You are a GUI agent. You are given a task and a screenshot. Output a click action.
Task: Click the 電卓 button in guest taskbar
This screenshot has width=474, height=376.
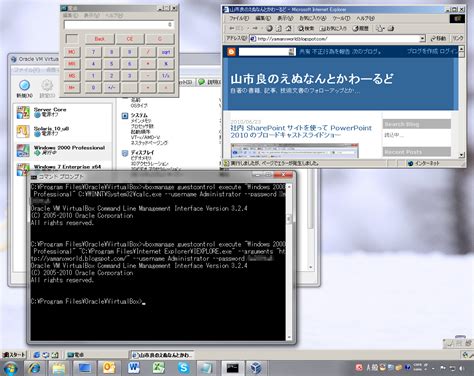click(x=97, y=355)
